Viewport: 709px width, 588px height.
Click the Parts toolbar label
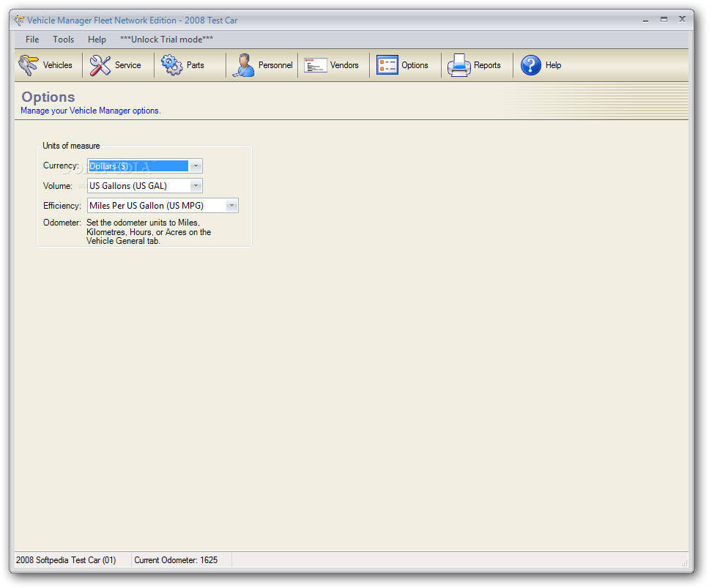tap(196, 65)
